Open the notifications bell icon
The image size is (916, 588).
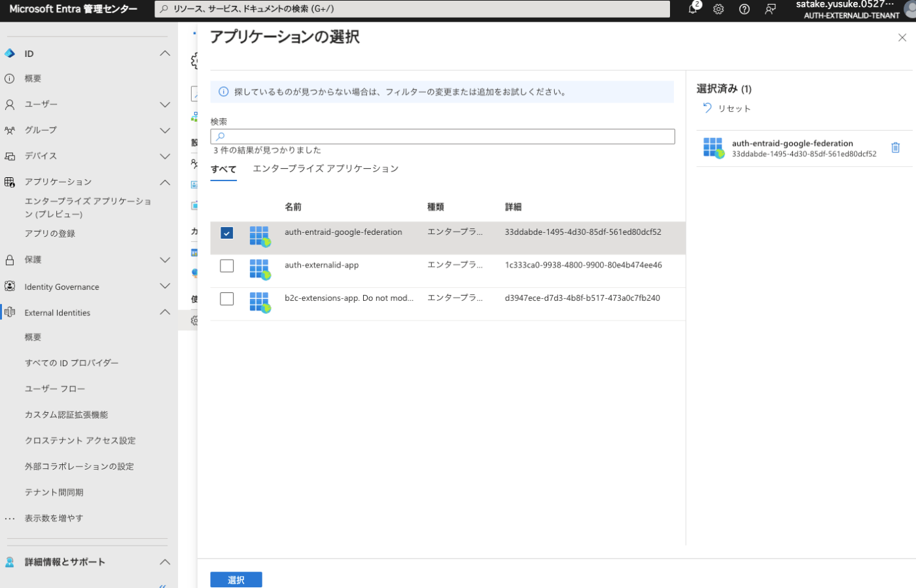click(x=692, y=9)
